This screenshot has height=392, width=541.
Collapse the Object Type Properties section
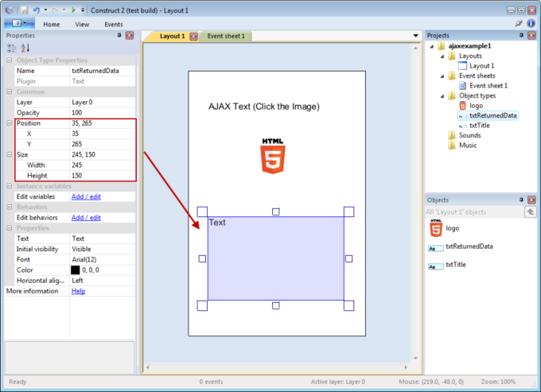(x=10, y=60)
